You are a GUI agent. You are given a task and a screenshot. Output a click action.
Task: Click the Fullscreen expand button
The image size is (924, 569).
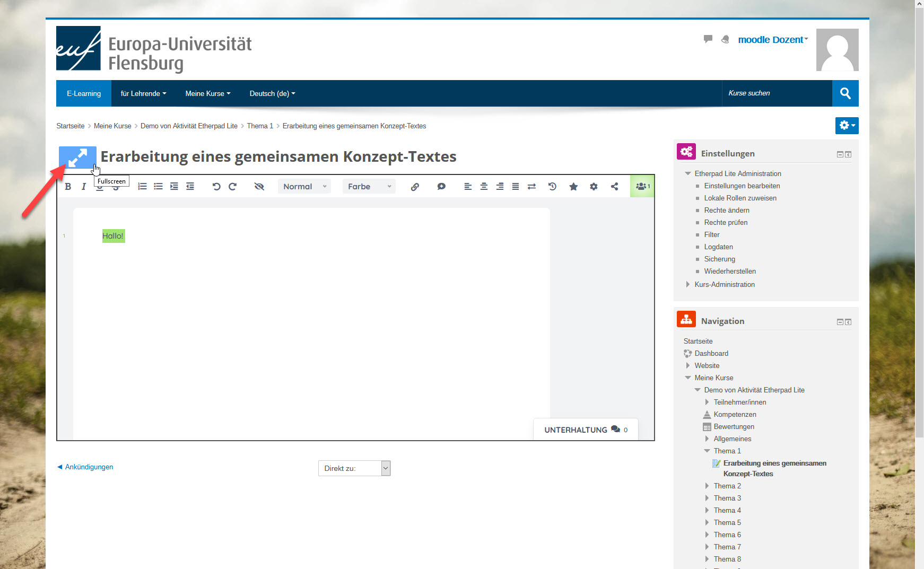click(77, 157)
